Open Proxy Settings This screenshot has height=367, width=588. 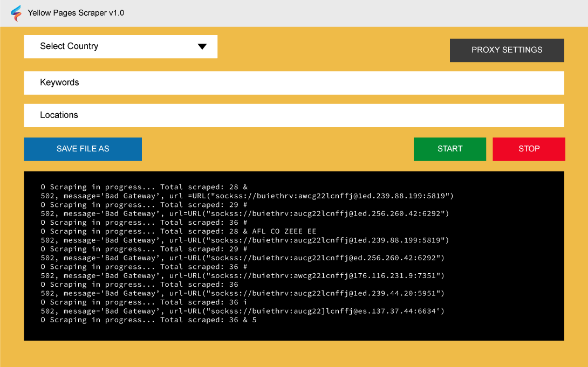coord(507,50)
